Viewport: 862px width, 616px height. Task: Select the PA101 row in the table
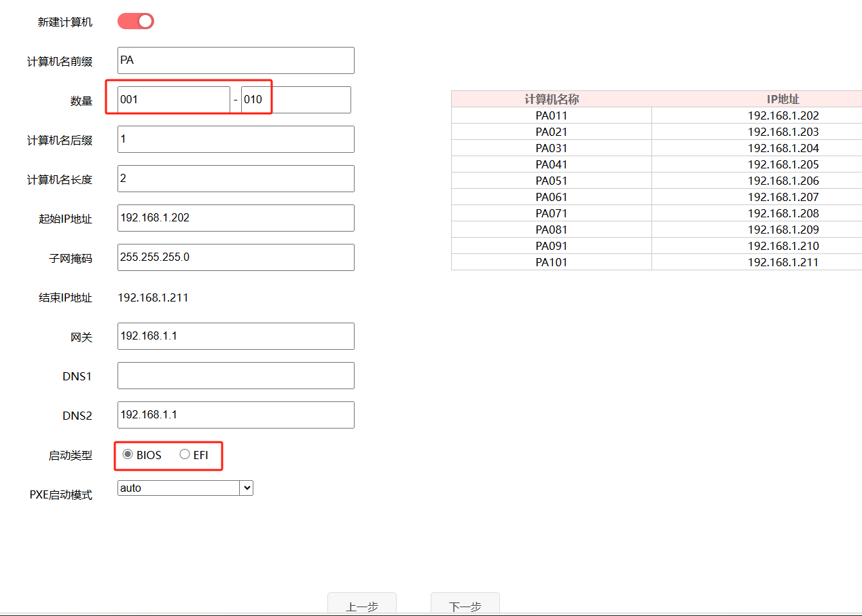click(552, 262)
